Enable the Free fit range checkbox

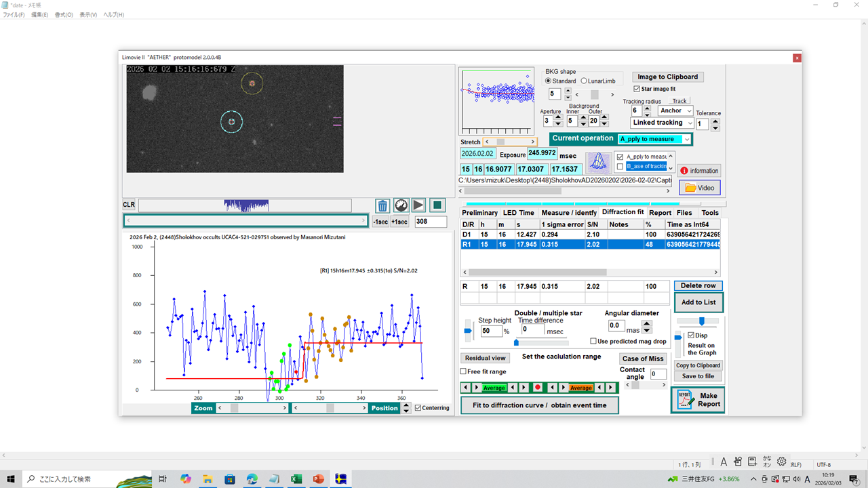(x=464, y=371)
